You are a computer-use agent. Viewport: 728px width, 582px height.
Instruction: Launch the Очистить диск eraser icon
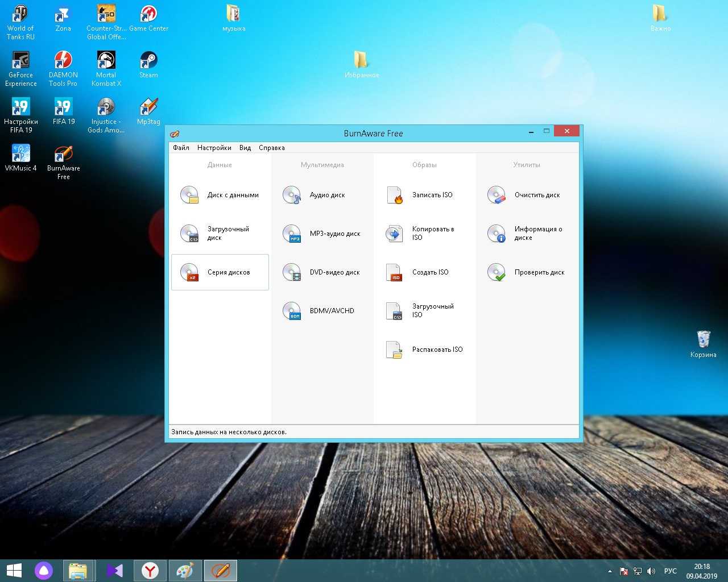point(497,195)
